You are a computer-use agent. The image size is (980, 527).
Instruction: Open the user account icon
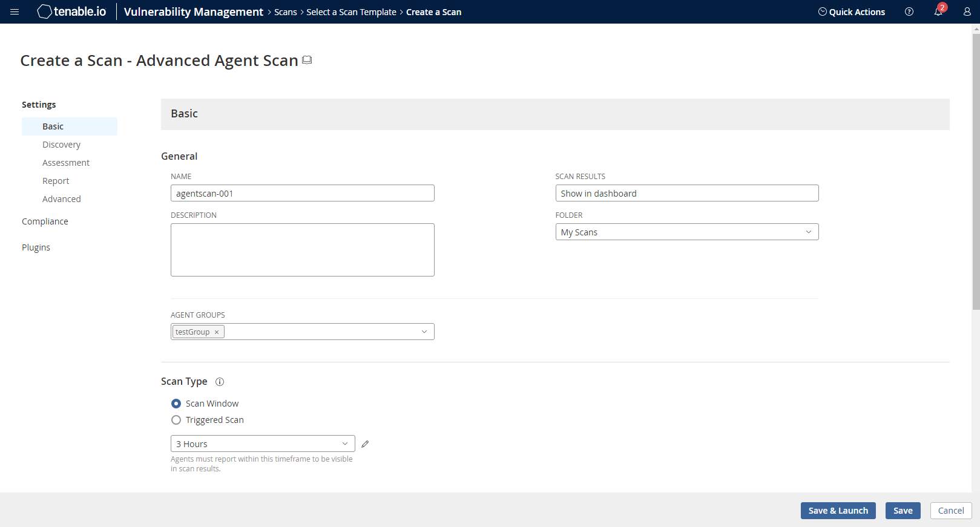[967, 11]
